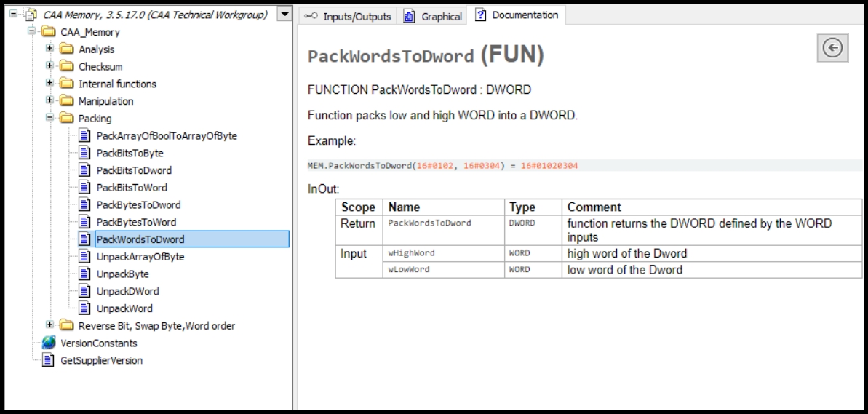
Task: Click the Reverse Bit folder icon
Action: pos(66,325)
